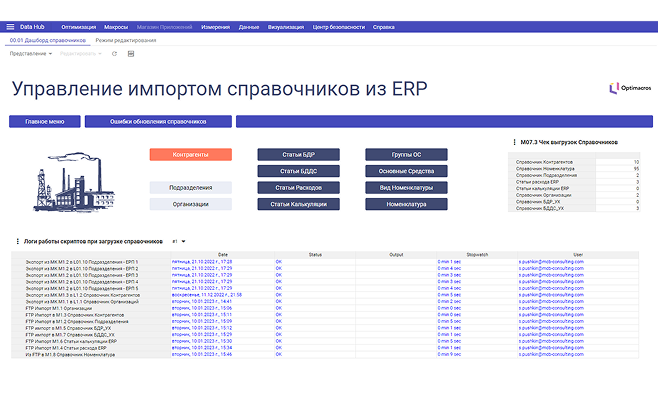The width and height of the screenshot is (658, 400).
Task: Click the long empty blue bar button
Action: click(x=444, y=121)
